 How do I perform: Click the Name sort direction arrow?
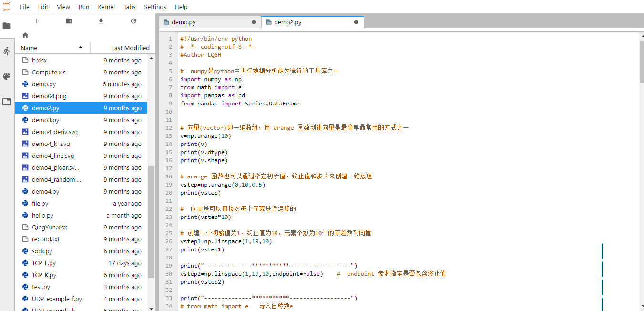click(81, 47)
